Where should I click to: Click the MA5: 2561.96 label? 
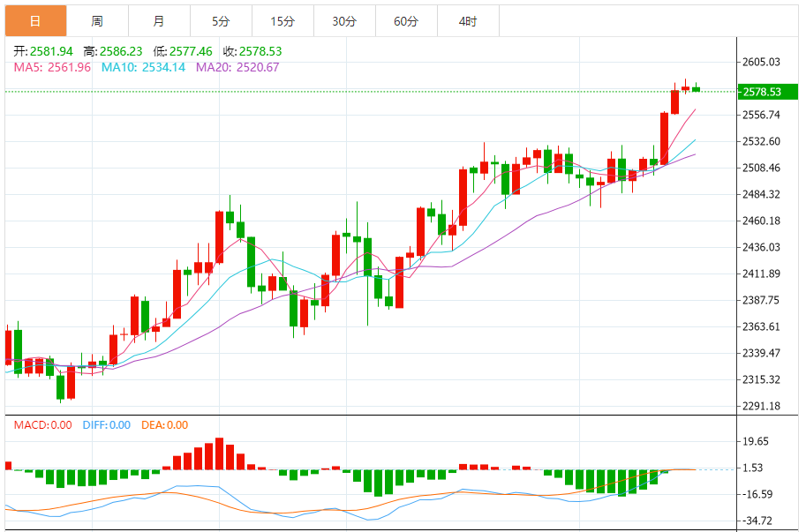(52, 67)
